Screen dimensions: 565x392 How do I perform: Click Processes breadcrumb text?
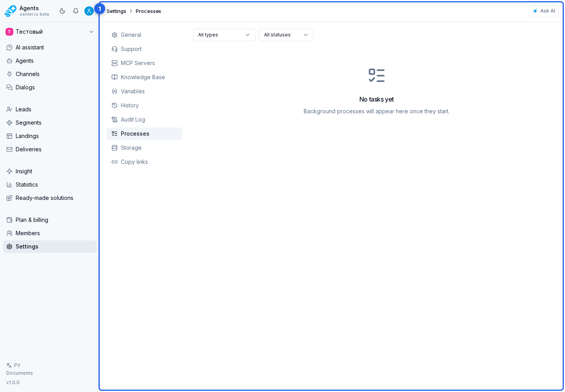[148, 11]
